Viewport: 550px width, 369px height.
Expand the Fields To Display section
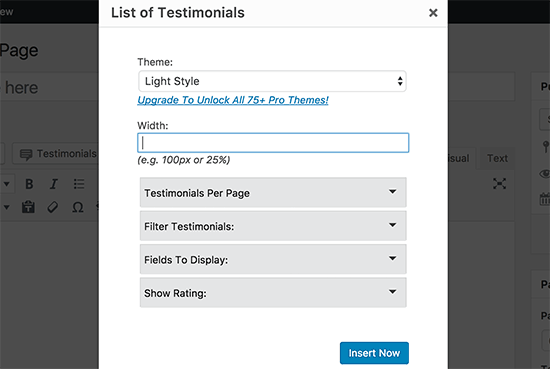pos(273,259)
